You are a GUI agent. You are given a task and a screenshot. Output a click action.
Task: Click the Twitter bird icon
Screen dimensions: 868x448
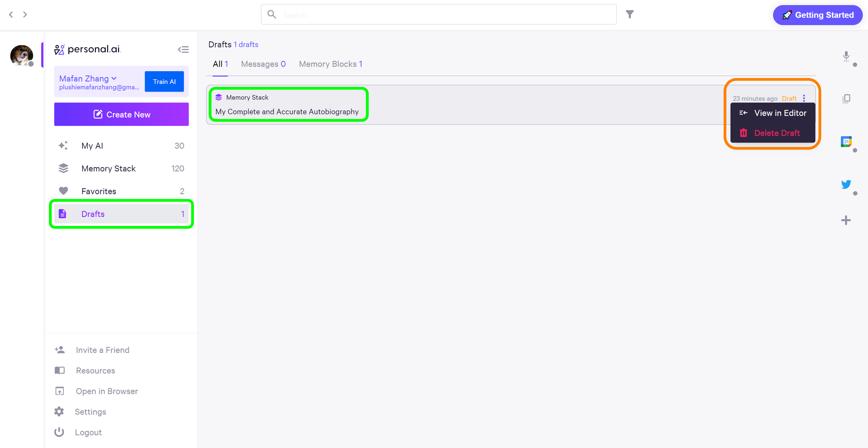[846, 184]
